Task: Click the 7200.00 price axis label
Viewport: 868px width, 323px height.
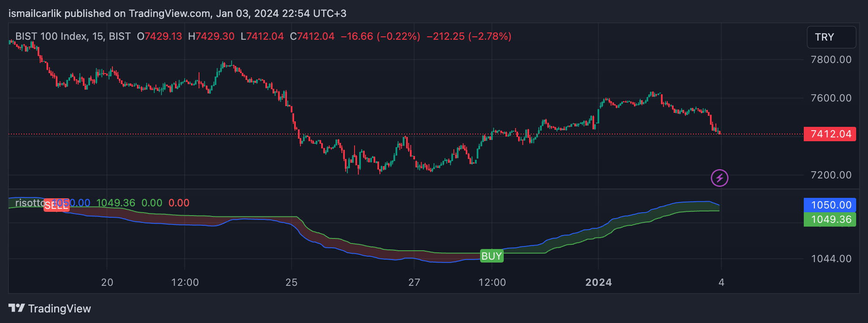Action: click(x=831, y=175)
